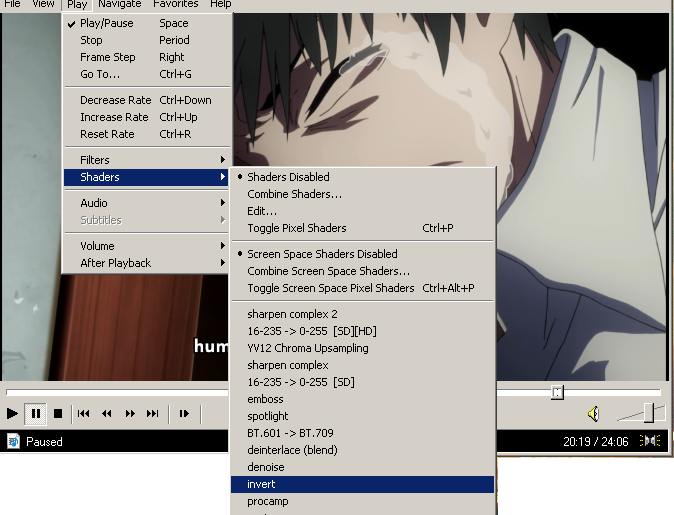Open the After Playback submenu
Screen dimensions: 674x515
tap(115, 263)
